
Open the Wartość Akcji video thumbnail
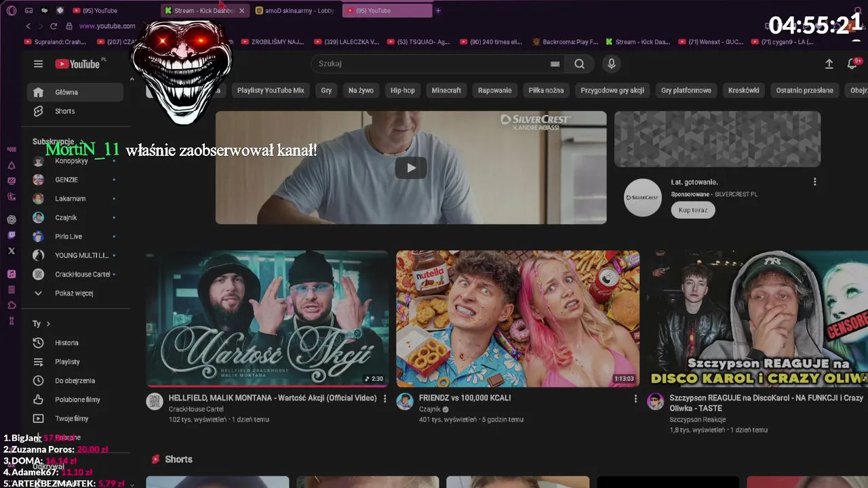tap(268, 319)
